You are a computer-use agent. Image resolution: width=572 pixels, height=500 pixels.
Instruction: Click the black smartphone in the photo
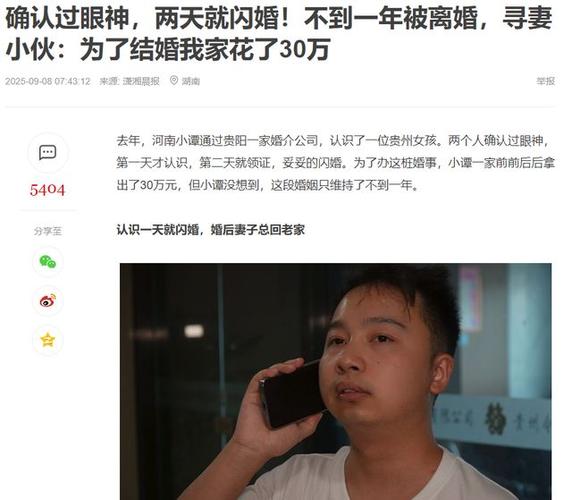pyautogui.click(x=292, y=395)
